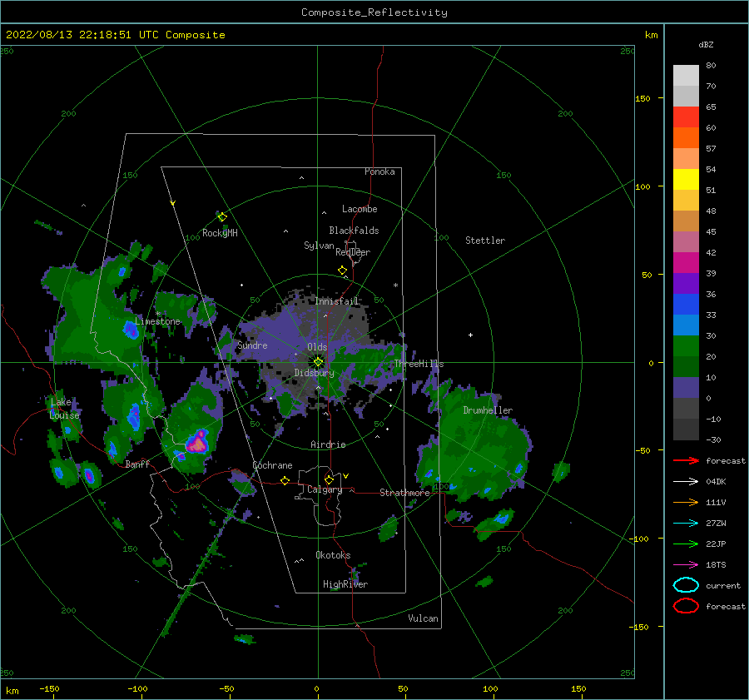Click the Sylvan label

(x=319, y=246)
